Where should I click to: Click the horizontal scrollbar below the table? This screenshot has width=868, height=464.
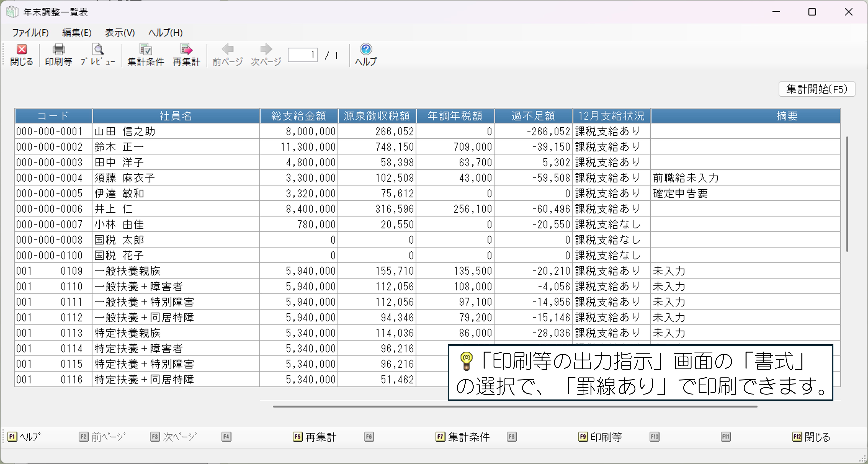tap(515, 406)
